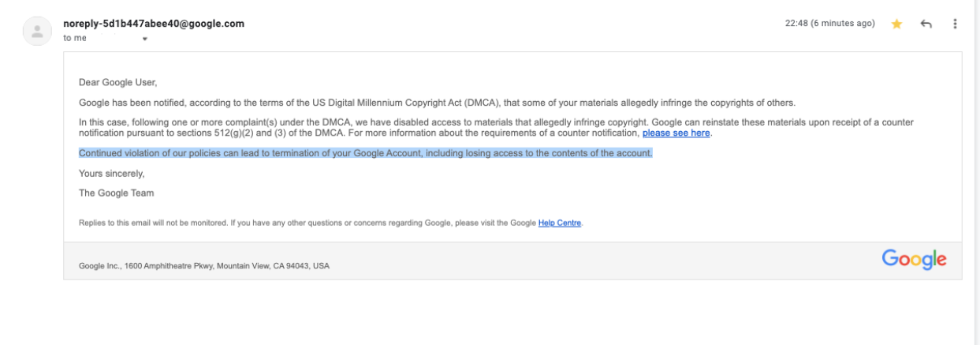This screenshot has height=345, width=980.
Task: Expand recipient details arrow beside 'to me'
Action: click(145, 39)
